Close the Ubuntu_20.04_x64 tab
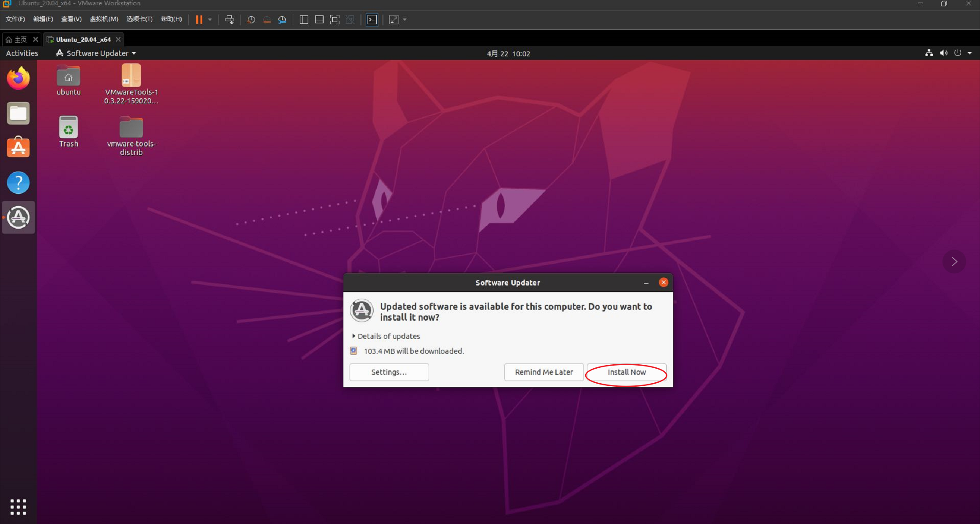Viewport: 980px width, 524px height. (x=118, y=40)
